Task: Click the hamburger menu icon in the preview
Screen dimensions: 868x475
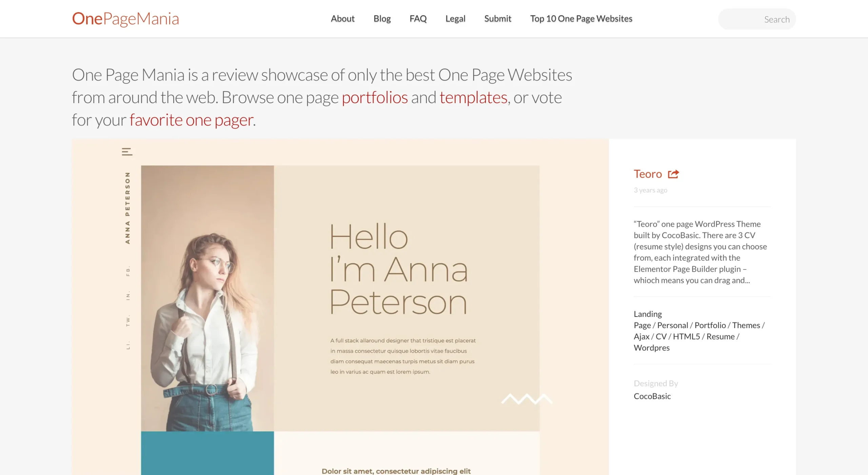Action: tap(127, 152)
